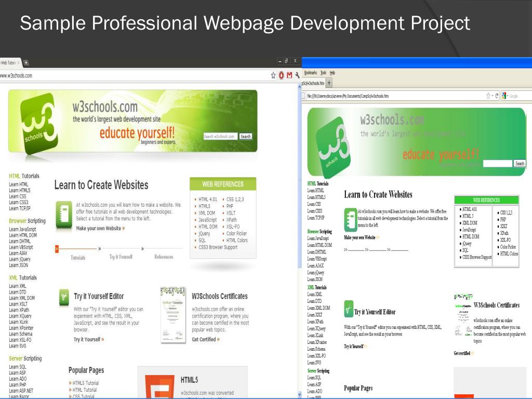Viewport: 532px width, 399px height.
Task: Click HTML 4.01 in left Web References box
Action: click(x=208, y=199)
